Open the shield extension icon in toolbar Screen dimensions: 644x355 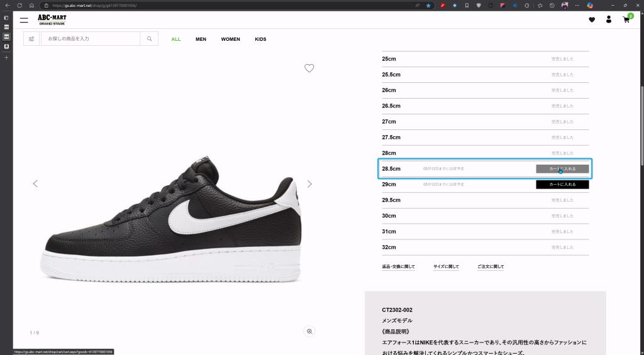[479, 5]
